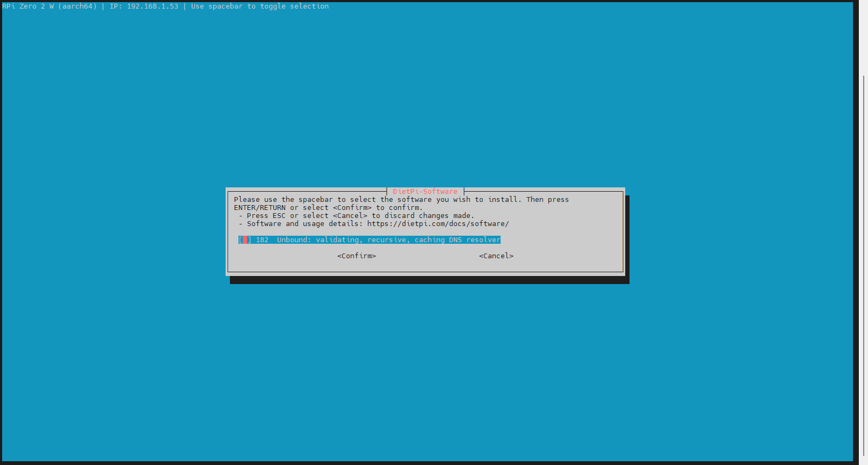Select the Cancel button

click(496, 256)
